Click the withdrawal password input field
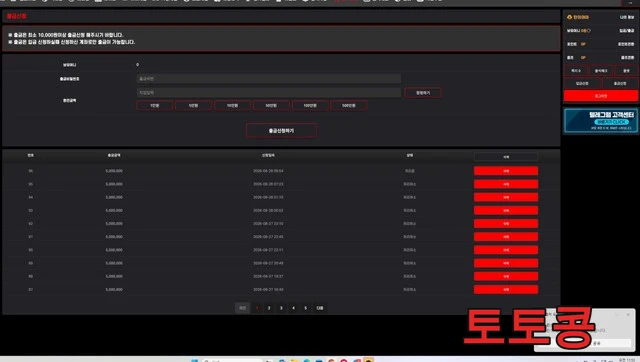The height and width of the screenshot is (362, 640). coord(269,78)
